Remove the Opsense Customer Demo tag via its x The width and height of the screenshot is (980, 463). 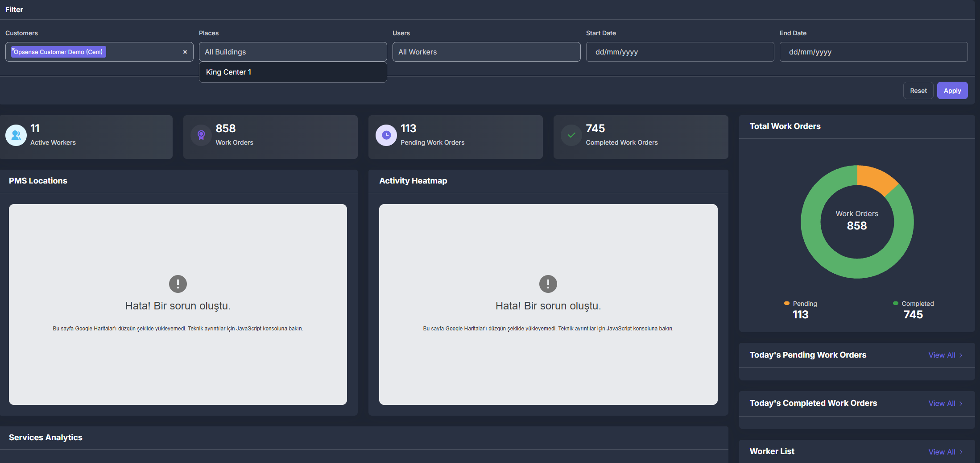13,50
